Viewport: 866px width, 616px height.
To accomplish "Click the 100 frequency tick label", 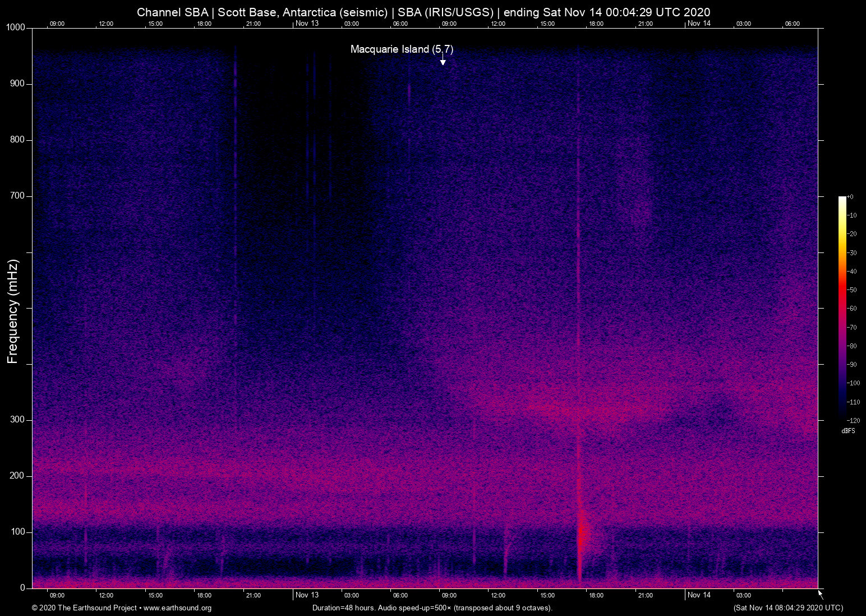I will click(17, 532).
